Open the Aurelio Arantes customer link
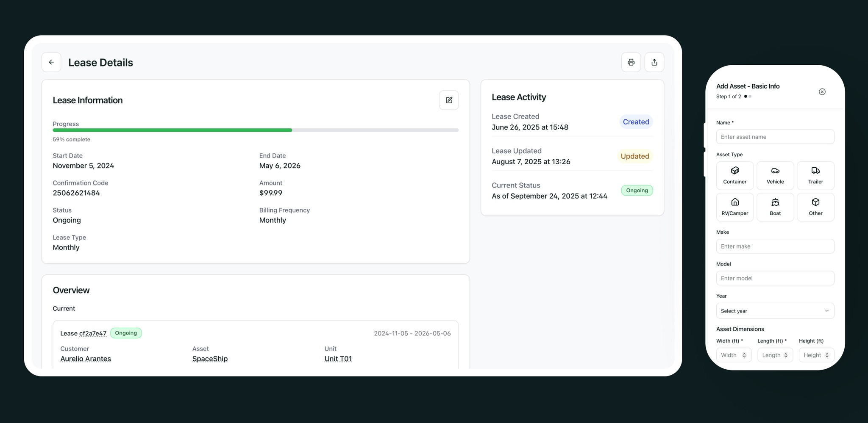Viewport: 868px width, 423px height. click(86, 359)
